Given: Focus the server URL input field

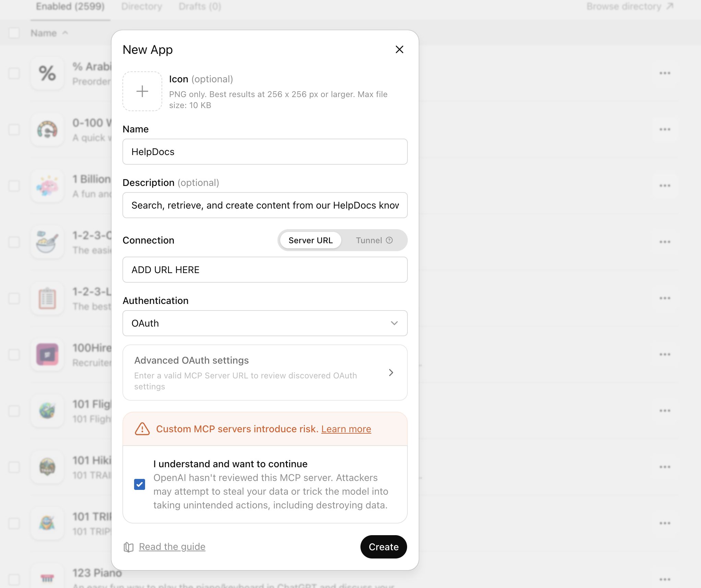Looking at the screenshot, I should click(265, 270).
